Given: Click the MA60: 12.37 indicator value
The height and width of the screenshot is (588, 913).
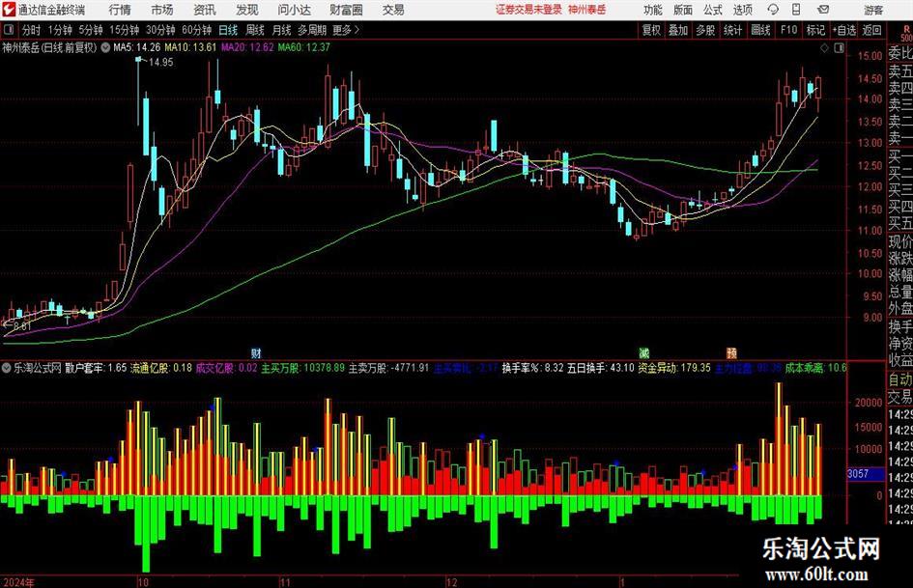Looking at the screenshot, I should (x=304, y=47).
